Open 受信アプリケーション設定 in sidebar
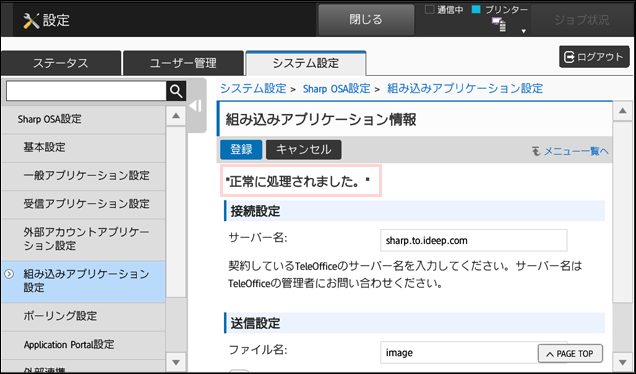The height and width of the screenshot is (374, 636). 83,204
